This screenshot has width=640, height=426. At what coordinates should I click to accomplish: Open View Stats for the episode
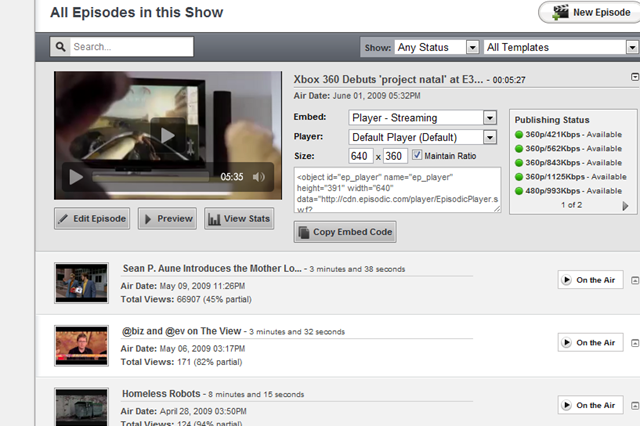239,219
